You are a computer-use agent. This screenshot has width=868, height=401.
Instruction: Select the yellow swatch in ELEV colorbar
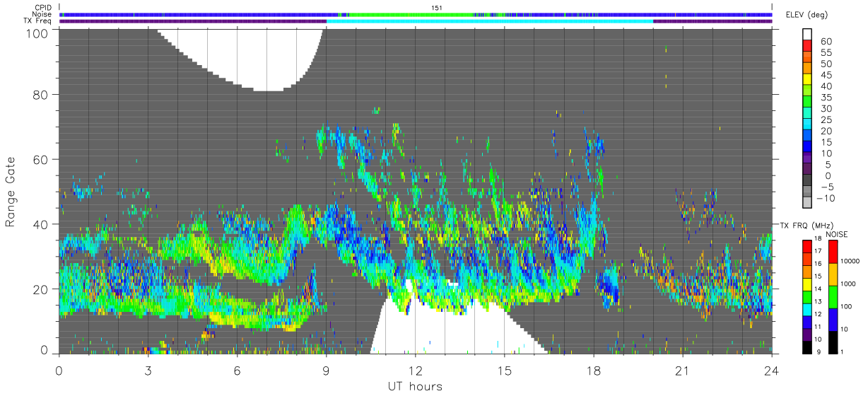point(807,79)
